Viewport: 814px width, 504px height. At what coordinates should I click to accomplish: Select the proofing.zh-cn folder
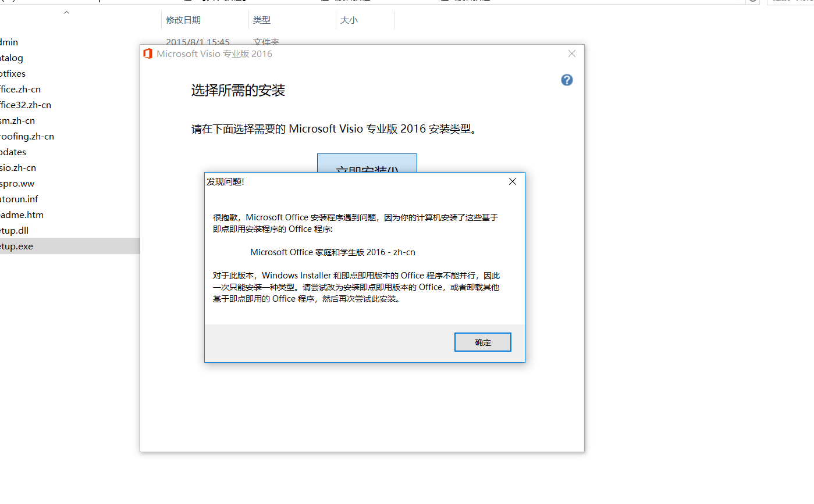tap(27, 136)
